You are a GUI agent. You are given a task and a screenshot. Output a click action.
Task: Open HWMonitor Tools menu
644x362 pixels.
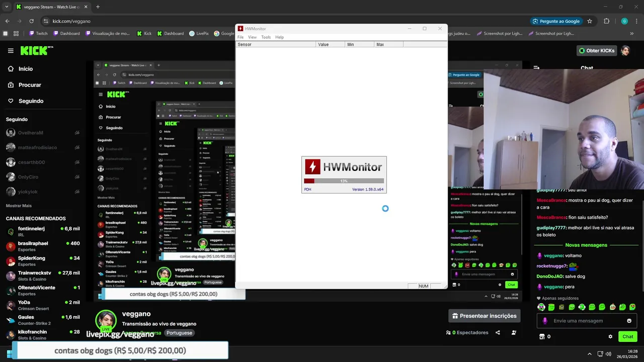pos(266,37)
